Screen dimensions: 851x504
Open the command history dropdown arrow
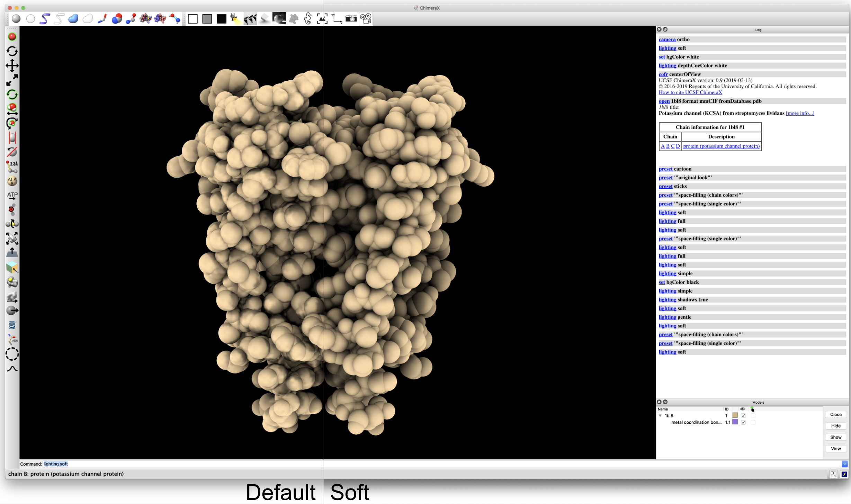(x=844, y=464)
